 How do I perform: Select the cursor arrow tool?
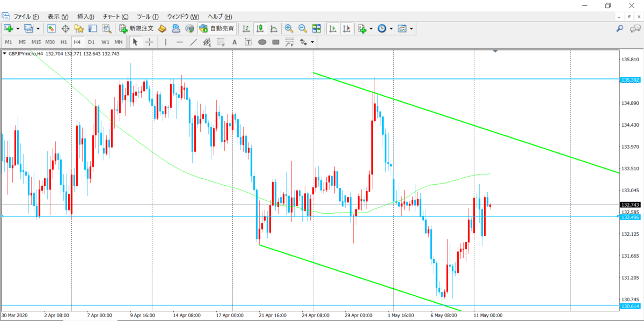pyautogui.click(x=135, y=42)
